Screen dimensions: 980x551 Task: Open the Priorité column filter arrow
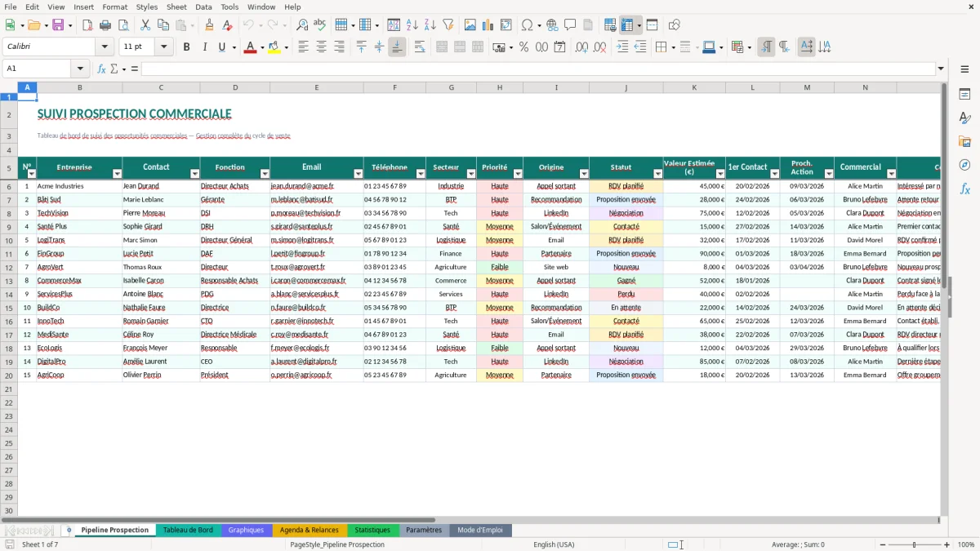[x=518, y=174]
